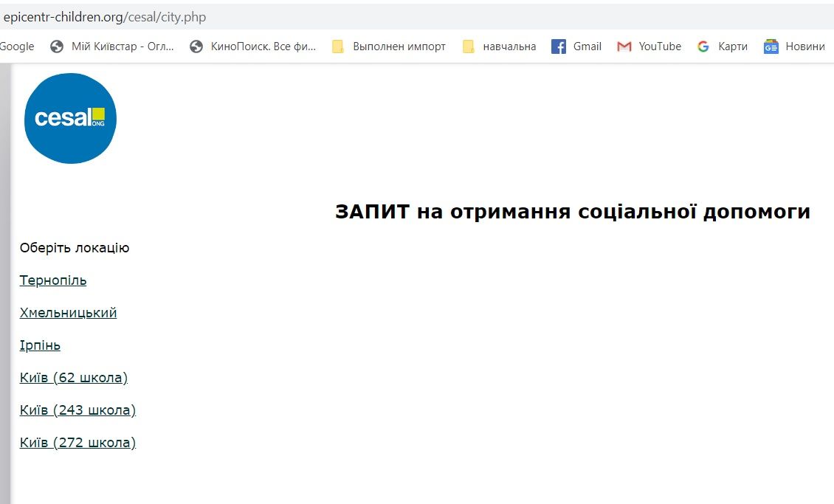The image size is (834, 504).
Task: Open the навчальна bookmarks folder icon
Action: pyautogui.click(x=469, y=46)
